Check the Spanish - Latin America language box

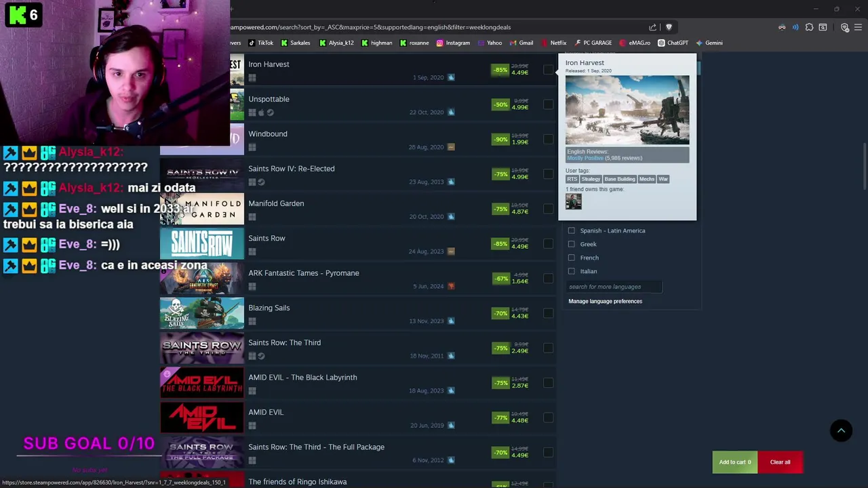[x=572, y=230]
